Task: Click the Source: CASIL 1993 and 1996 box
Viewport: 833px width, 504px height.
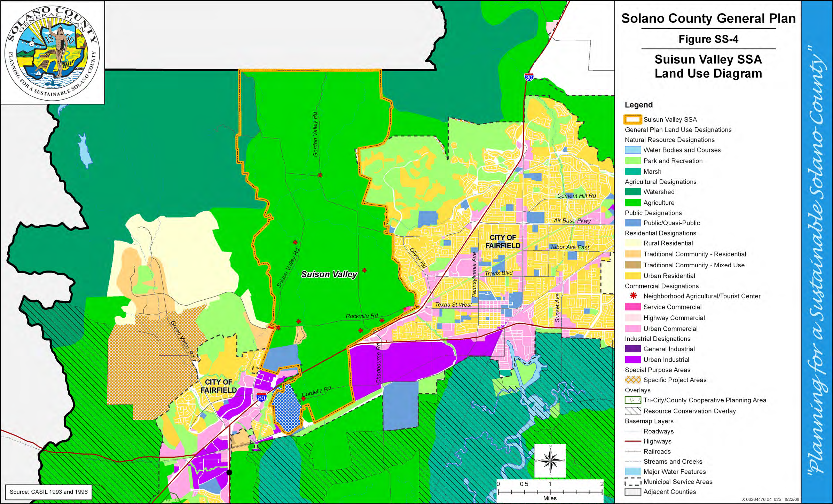Action: point(49,492)
